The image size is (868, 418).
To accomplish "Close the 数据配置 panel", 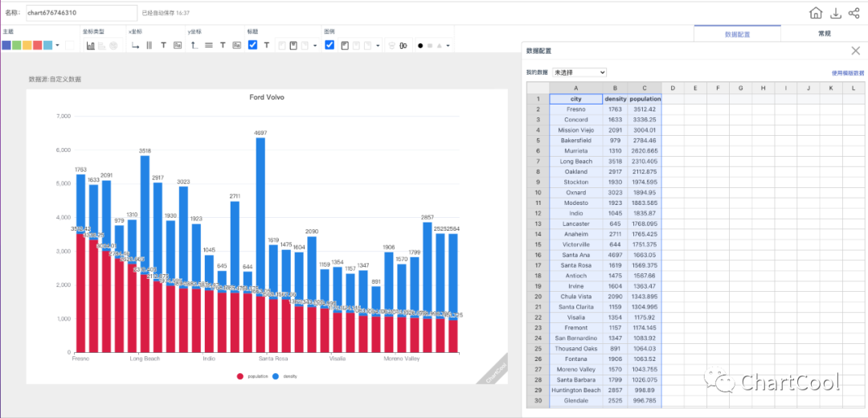I will click(855, 51).
